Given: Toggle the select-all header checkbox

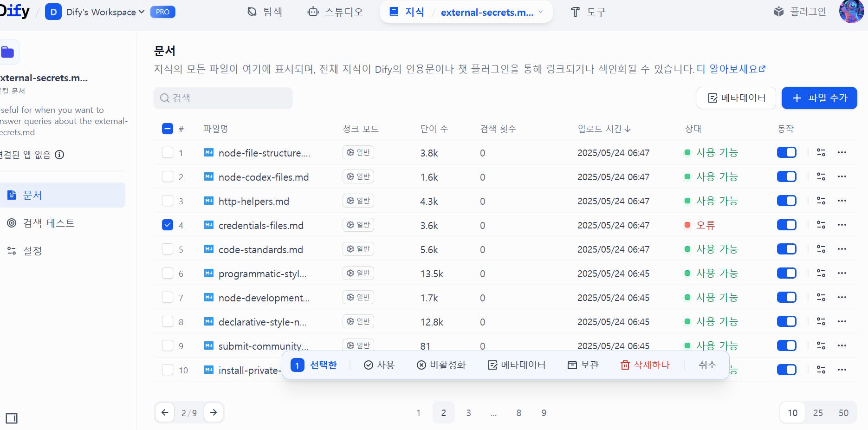Looking at the screenshot, I should [168, 129].
